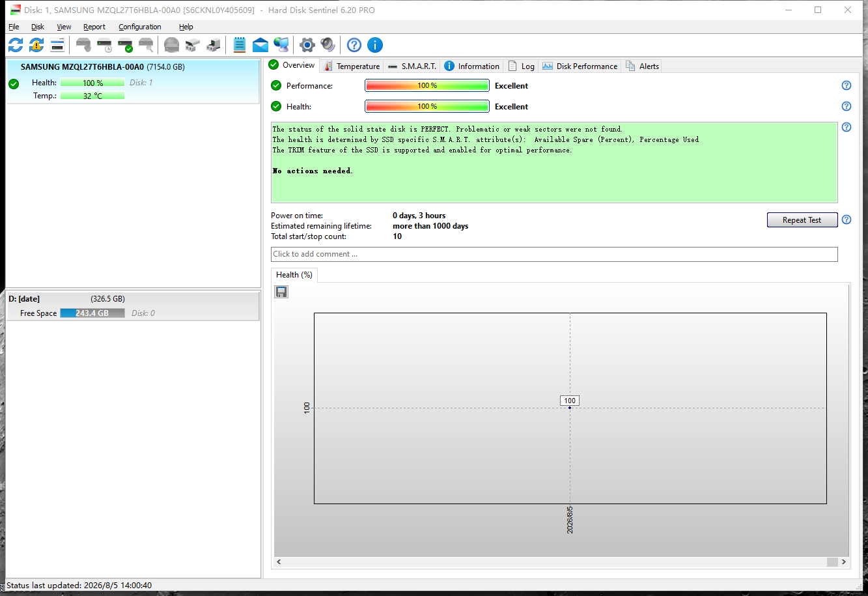Select the Health (%) chart tab
868x596 pixels.
point(294,275)
